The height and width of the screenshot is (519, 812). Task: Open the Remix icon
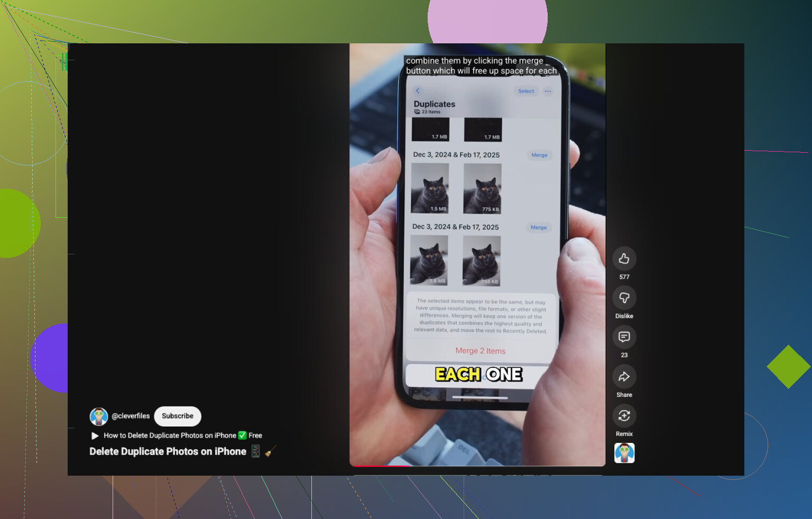[624, 415]
